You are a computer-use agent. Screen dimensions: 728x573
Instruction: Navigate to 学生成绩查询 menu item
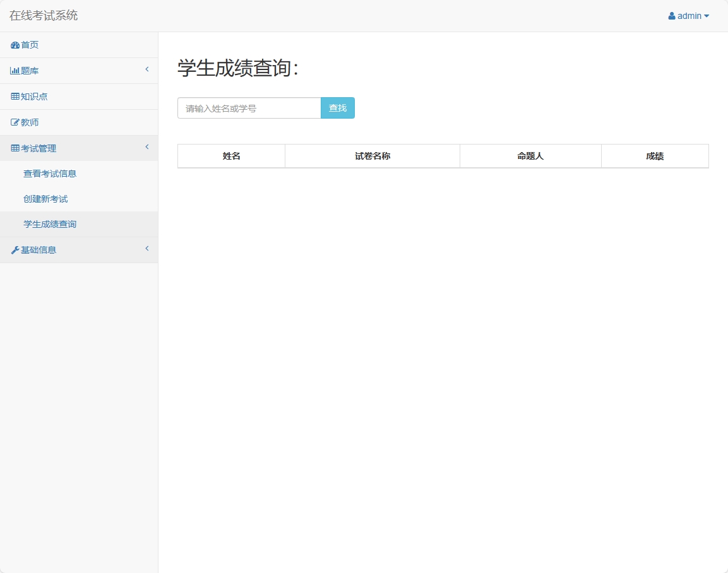click(50, 223)
